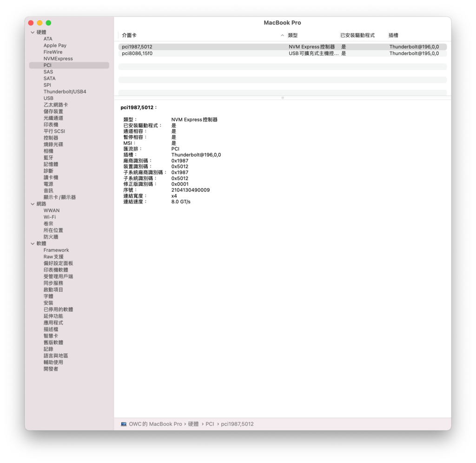Screen dimensions: 476x463
Task: Select 安裝 installations entry
Action: tap(48, 303)
